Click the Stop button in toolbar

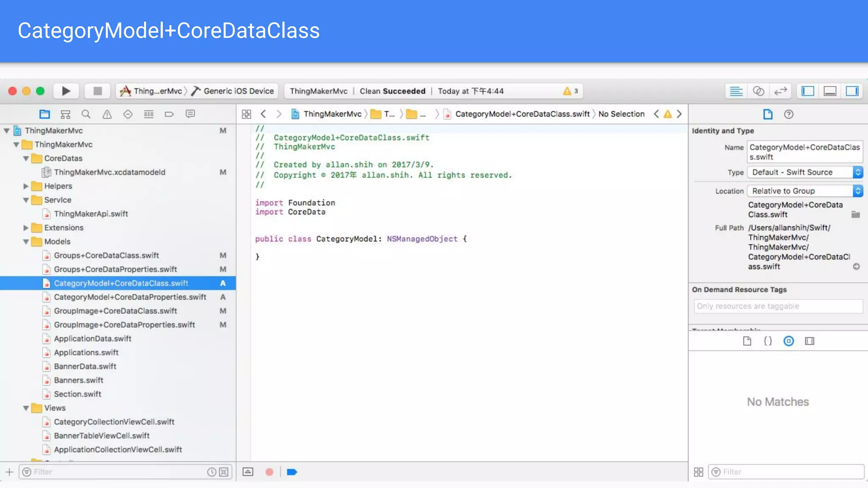click(97, 91)
